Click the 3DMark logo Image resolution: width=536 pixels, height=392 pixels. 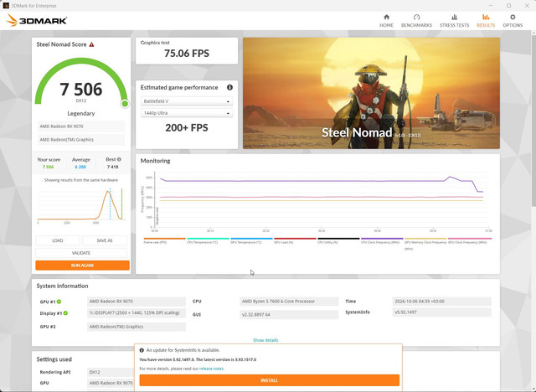tap(37, 20)
